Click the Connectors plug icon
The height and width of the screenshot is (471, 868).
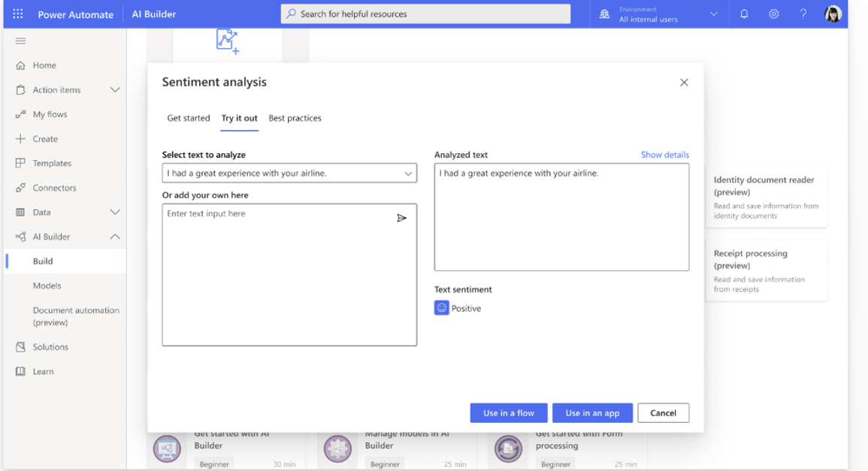[x=20, y=188]
